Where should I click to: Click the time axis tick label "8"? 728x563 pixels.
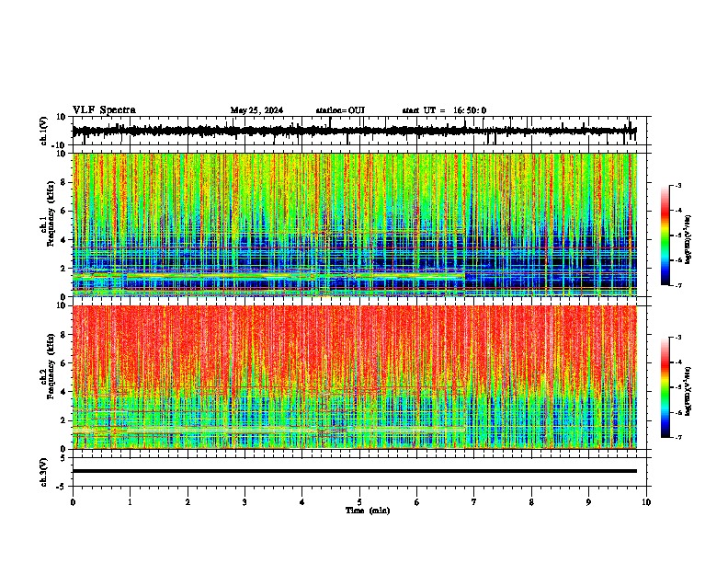[531, 502]
